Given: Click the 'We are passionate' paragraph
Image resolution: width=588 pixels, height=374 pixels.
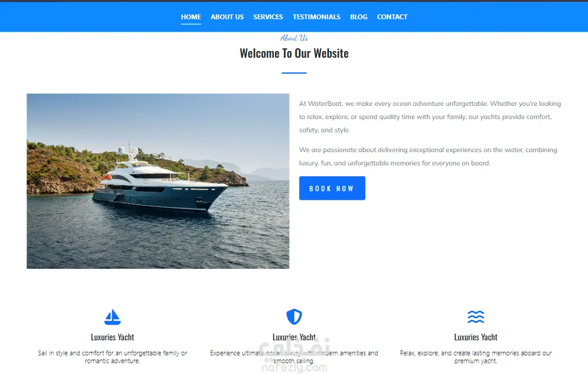Looking at the screenshot, I should click(428, 156).
